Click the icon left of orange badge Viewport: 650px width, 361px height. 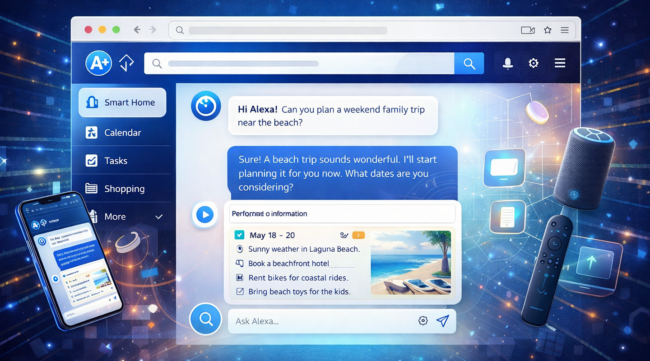[x=344, y=235]
